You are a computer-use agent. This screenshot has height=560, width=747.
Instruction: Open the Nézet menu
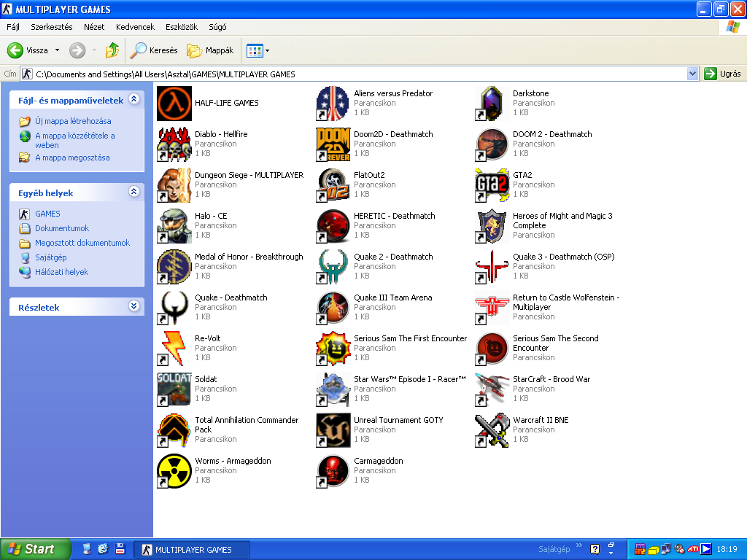(94, 27)
